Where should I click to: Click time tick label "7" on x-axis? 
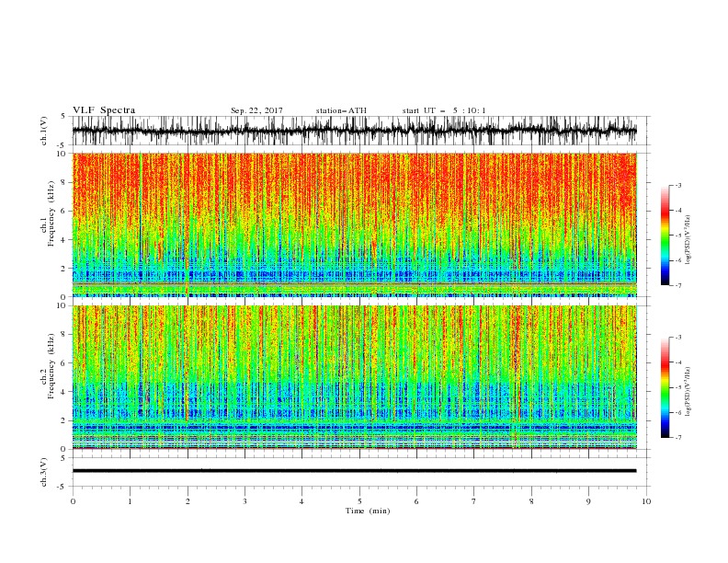[474, 501]
